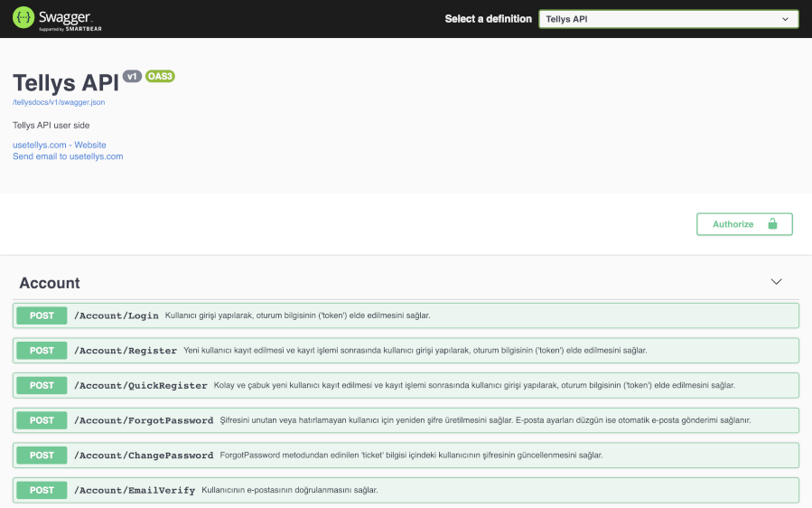Screen dimensions: 812x508
Task: Expand the POST /Account/Register endpoint
Action: click(125, 351)
